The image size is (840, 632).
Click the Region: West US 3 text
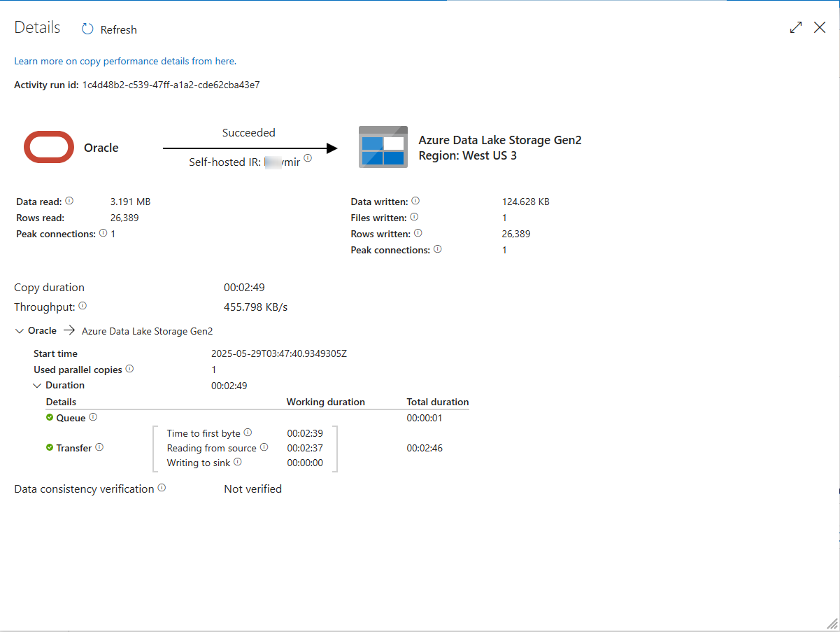point(468,155)
